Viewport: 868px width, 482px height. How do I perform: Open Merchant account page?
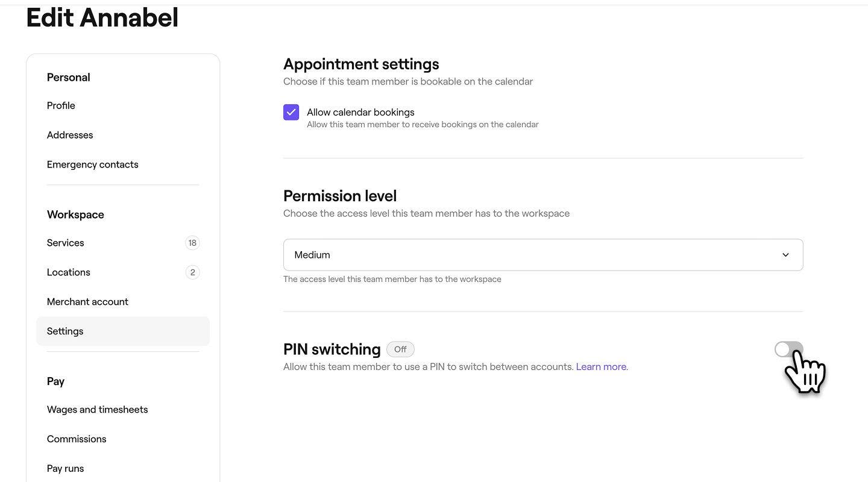(x=87, y=302)
